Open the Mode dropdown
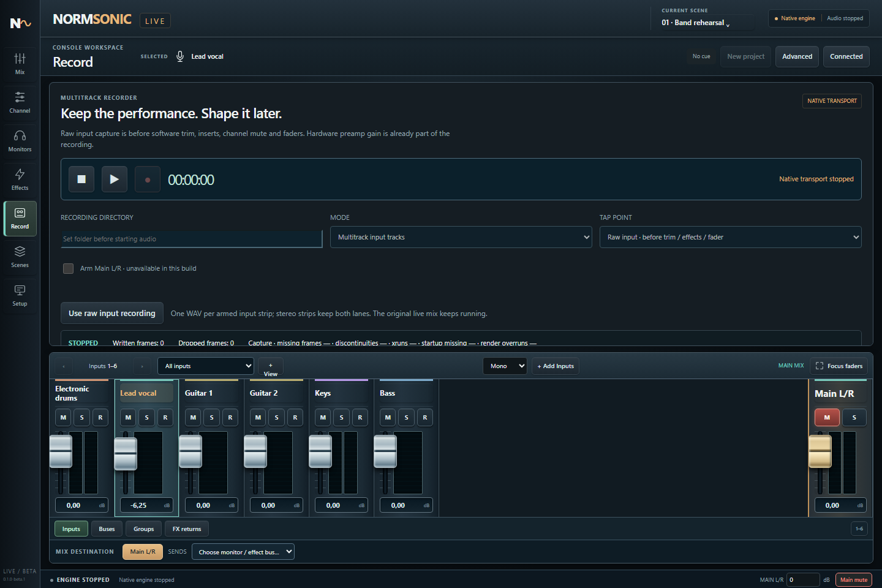This screenshot has width=882, height=588. (461, 237)
